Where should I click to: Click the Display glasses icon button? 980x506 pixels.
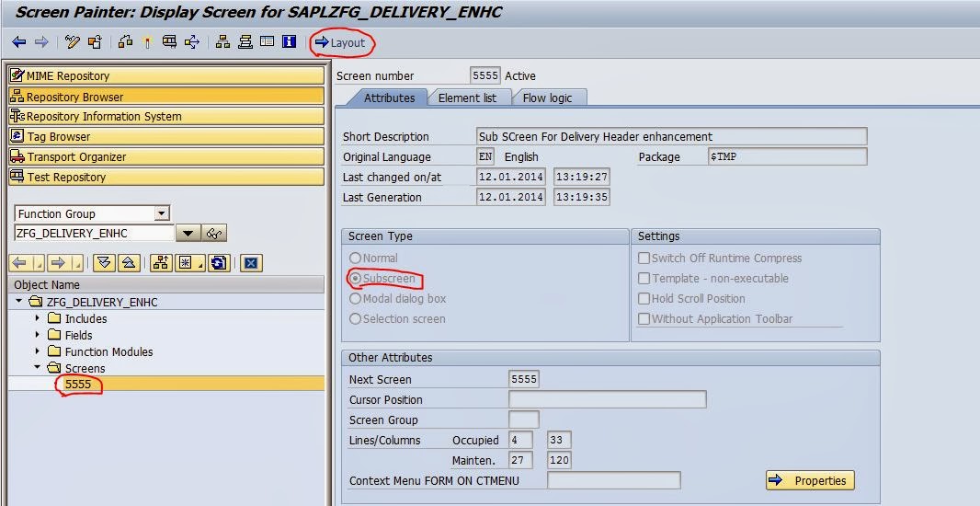tap(214, 234)
